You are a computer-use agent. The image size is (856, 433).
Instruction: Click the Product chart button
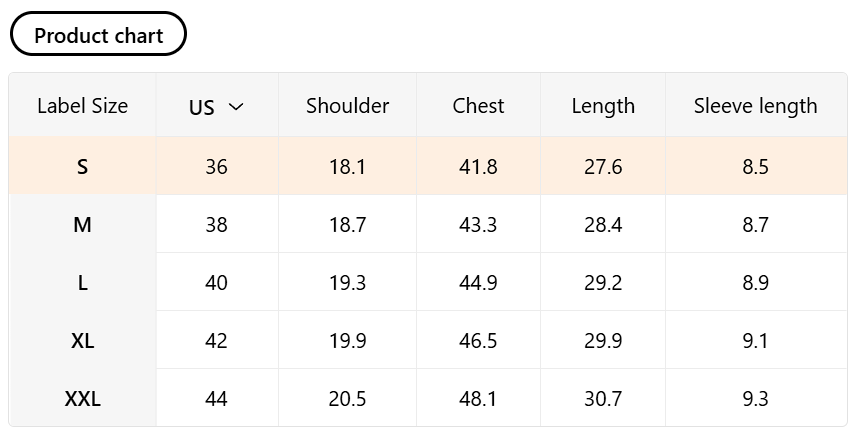(x=98, y=35)
